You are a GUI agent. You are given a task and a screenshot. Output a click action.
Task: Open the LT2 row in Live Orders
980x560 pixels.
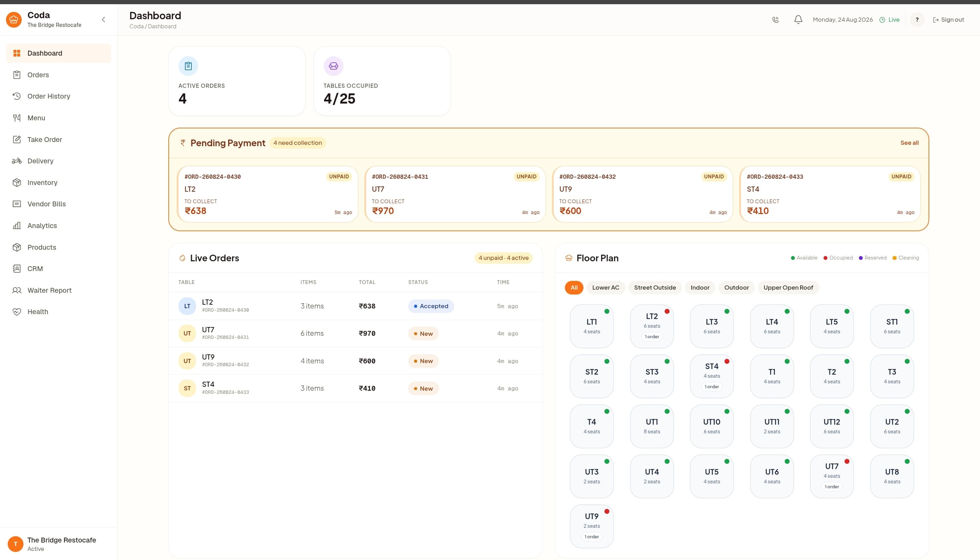point(356,306)
